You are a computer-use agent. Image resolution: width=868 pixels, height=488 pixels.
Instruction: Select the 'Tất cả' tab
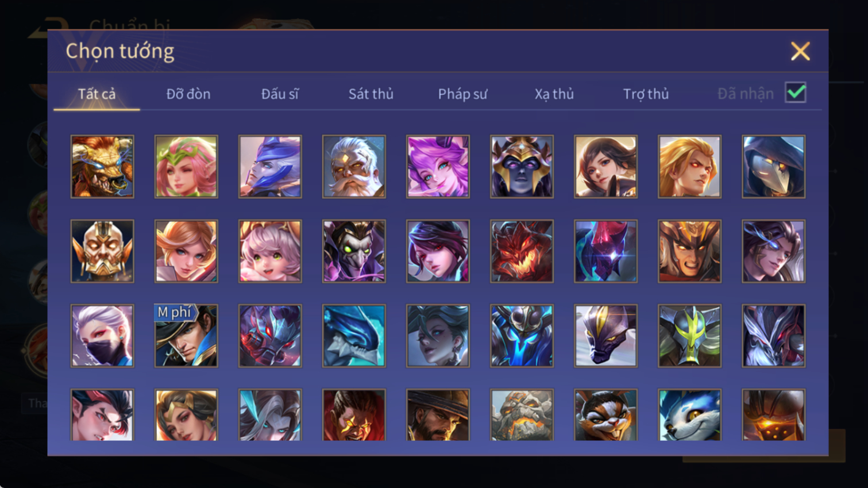[x=97, y=94]
